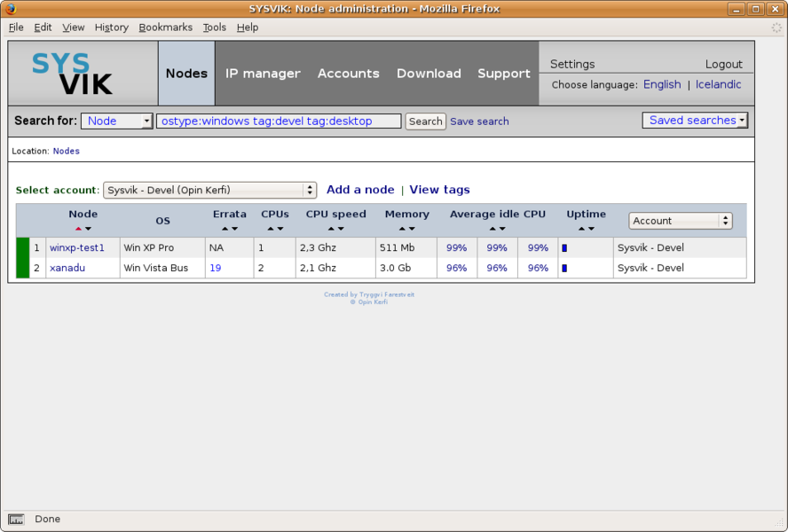Click the search query input field
The width and height of the screenshot is (788, 532).
279,121
